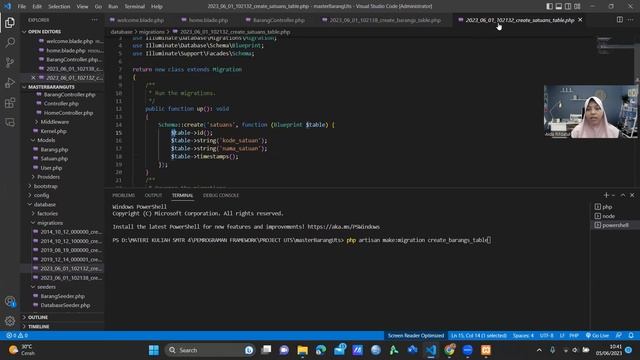The image size is (640, 360).
Task: Open notifications bell in status bar
Action: click(x=631, y=335)
